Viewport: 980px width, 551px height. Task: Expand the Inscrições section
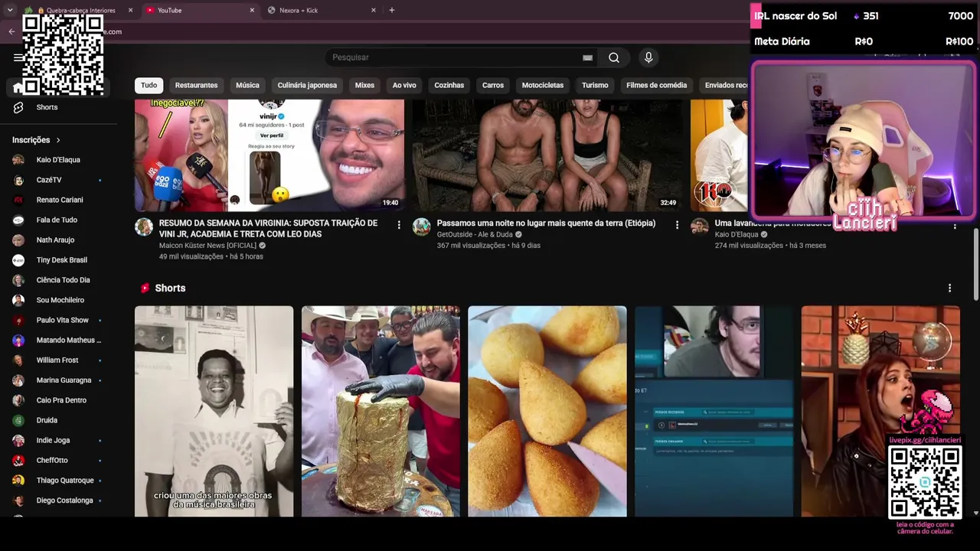click(x=37, y=140)
